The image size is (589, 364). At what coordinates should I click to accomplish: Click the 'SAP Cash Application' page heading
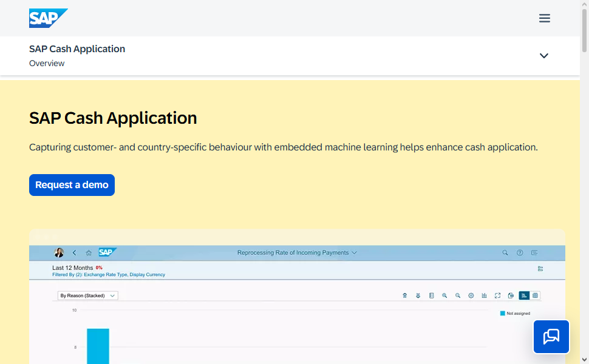click(x=113, y=118)
